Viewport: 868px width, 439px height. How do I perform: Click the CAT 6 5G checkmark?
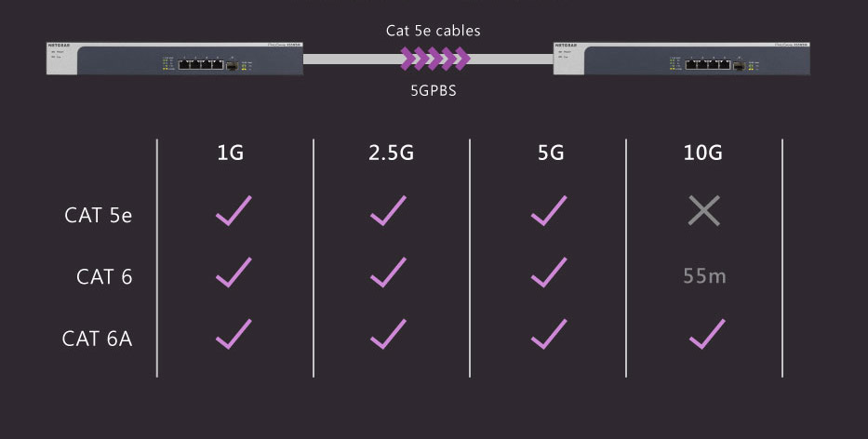(x=549, y=273)
